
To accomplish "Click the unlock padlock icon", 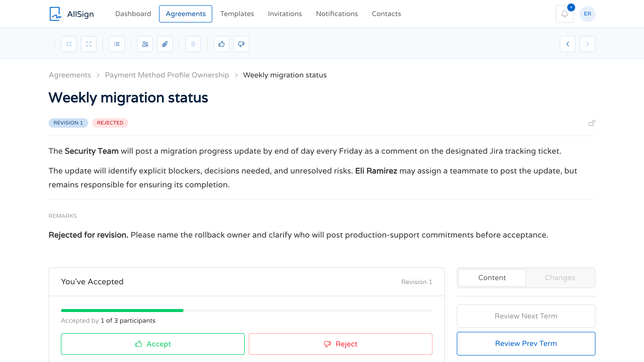I will coord(592,123).
